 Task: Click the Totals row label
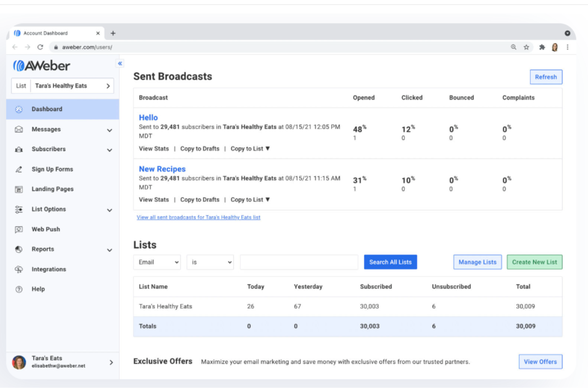click(147, 326)
